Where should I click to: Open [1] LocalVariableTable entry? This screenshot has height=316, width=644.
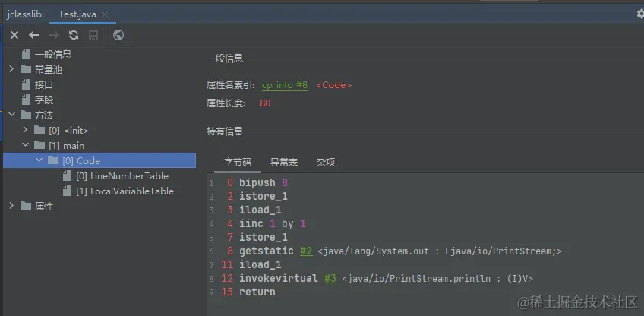coord(125,191)
